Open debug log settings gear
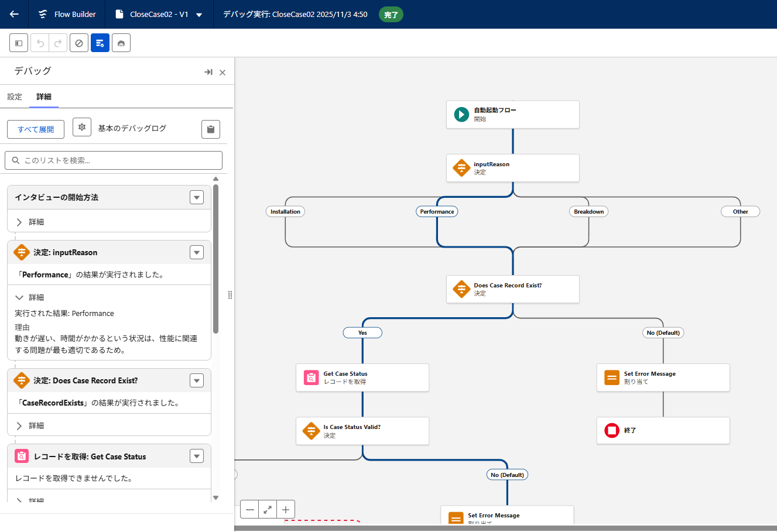The image size is (777, 532). [x=82, y=128]
